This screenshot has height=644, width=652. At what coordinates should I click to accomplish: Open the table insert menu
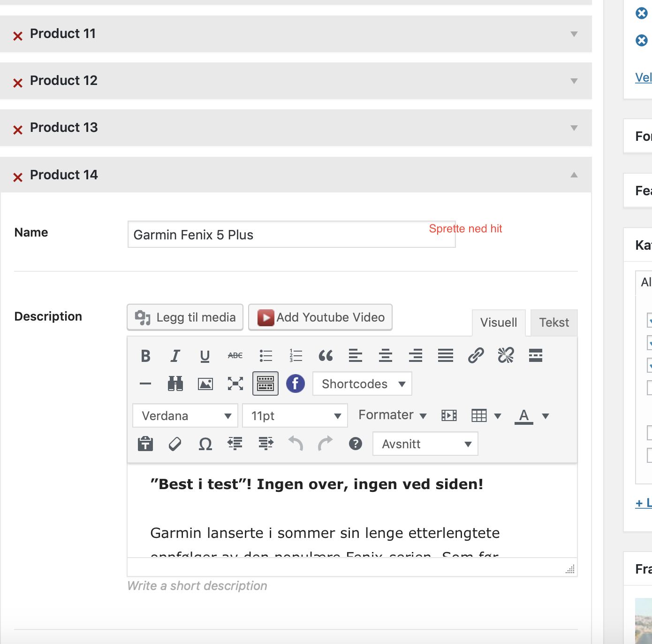pyautogui.click(x=486, y=415)
